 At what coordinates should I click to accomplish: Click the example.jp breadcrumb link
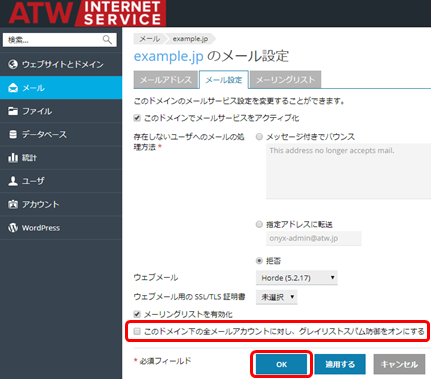pos(190,39)
